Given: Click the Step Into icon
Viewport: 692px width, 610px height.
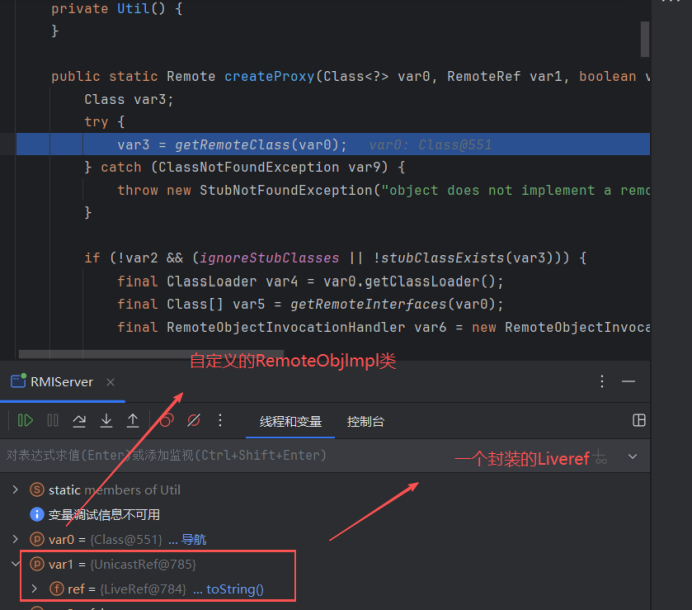Looking at the screenshot, I should pyautogui.click(x=106, y=421).
